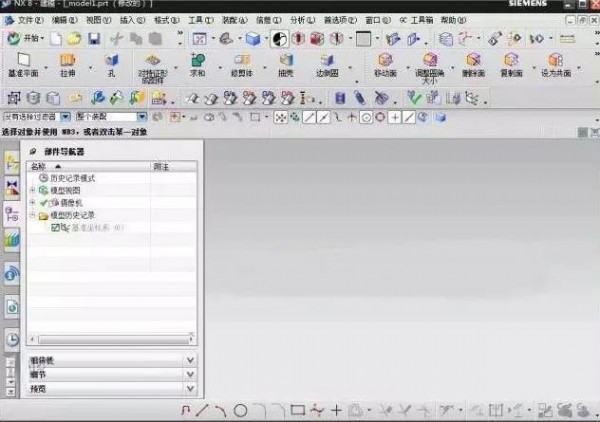Click the blue cylinder icon in third toolbar

[x=340, y=98]
